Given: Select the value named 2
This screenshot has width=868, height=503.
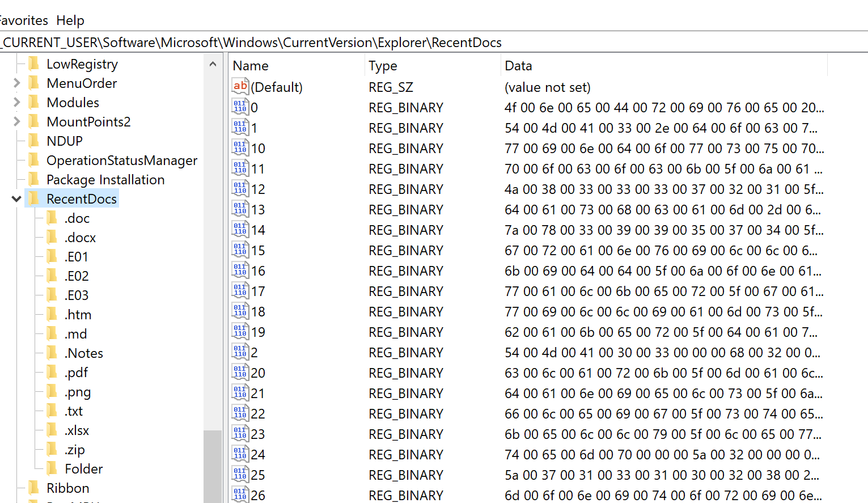Looking at the screenshot, I should pyautogui.click(x=254, y=352).
